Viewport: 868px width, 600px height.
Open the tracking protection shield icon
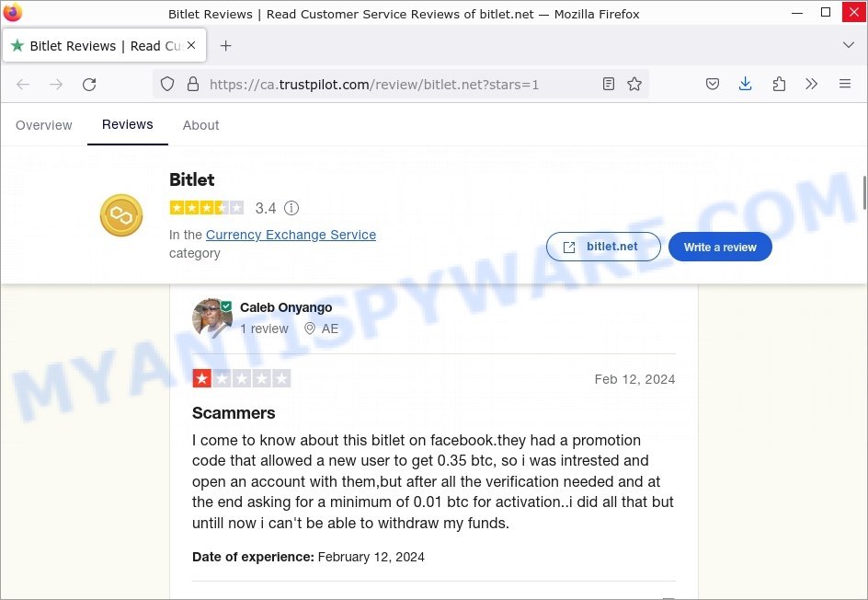[167, 85]
